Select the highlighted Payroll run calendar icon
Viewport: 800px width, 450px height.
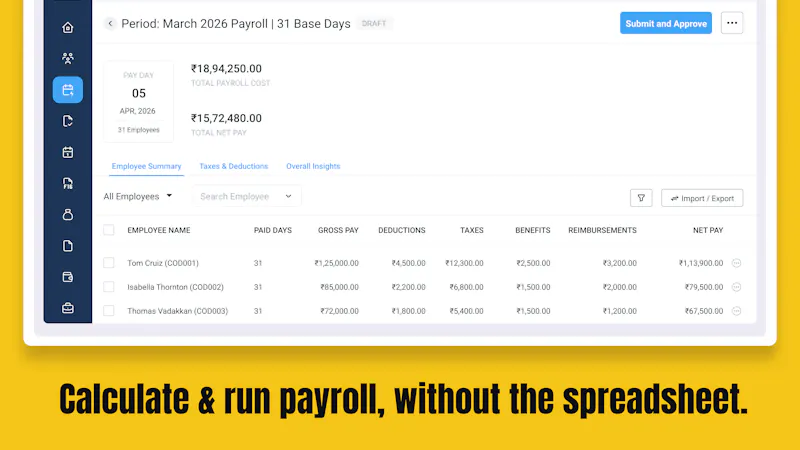click(68, 90)
